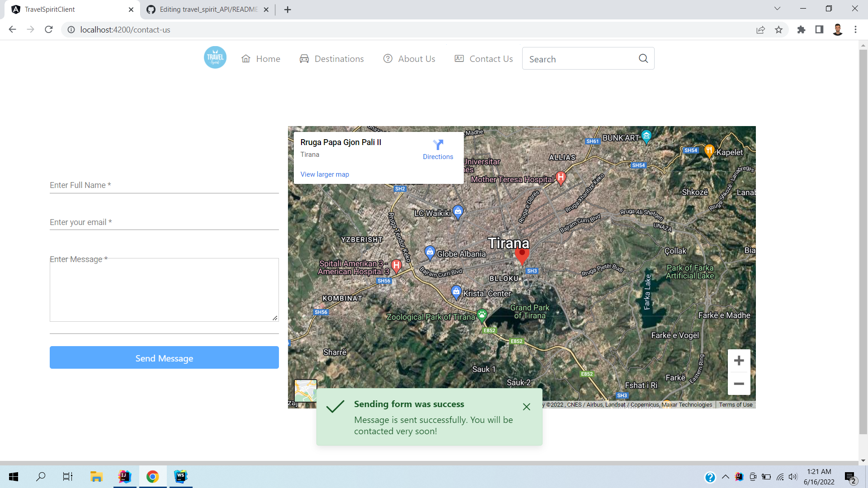The image size is (868, 488).
Task: Open a new browser tab
Action: tap(288, 9)
